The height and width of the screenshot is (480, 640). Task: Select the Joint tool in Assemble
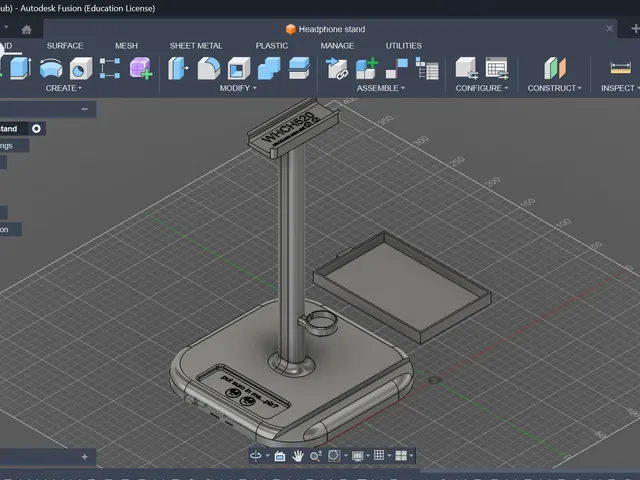[x=397, y=68]
